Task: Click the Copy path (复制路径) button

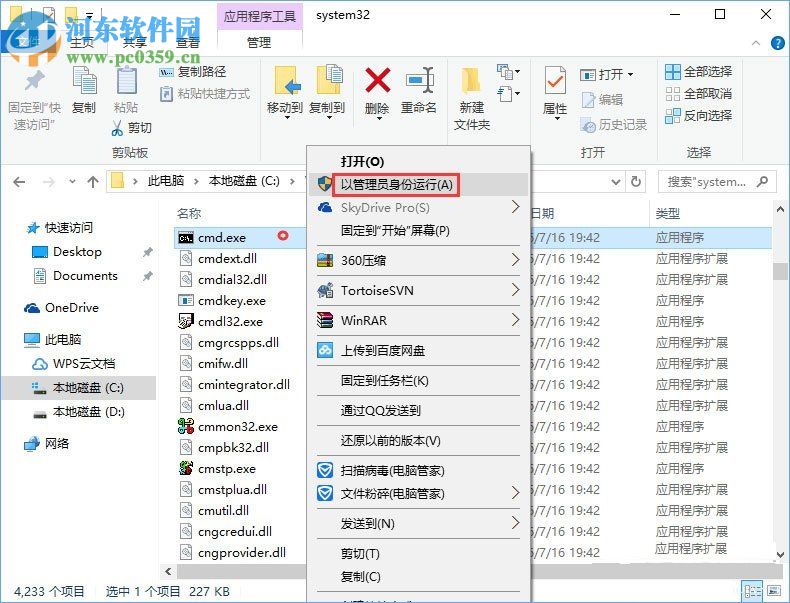Action: [x=192, y=72]
